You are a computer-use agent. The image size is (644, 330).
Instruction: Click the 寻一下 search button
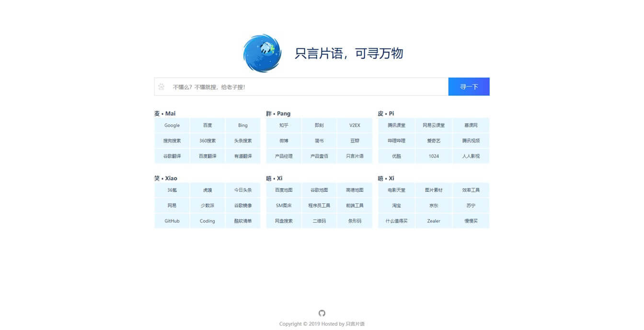coord(469,87)
